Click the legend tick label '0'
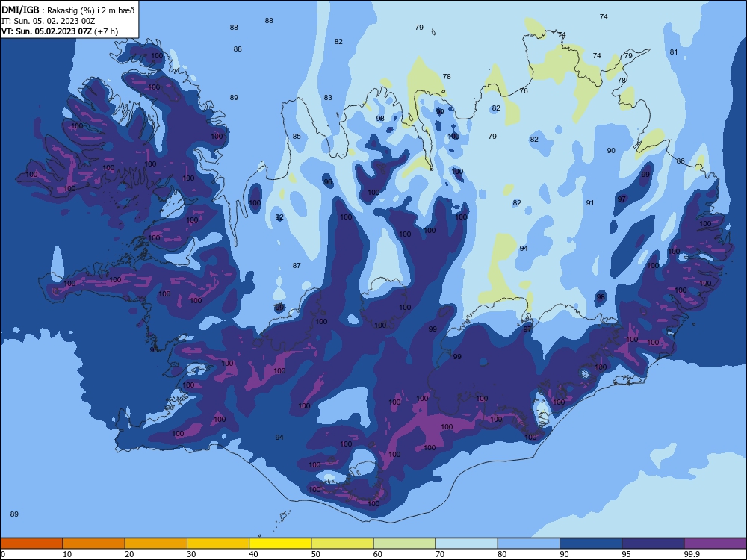Screen dimensions: 747x560 point(3,554)
